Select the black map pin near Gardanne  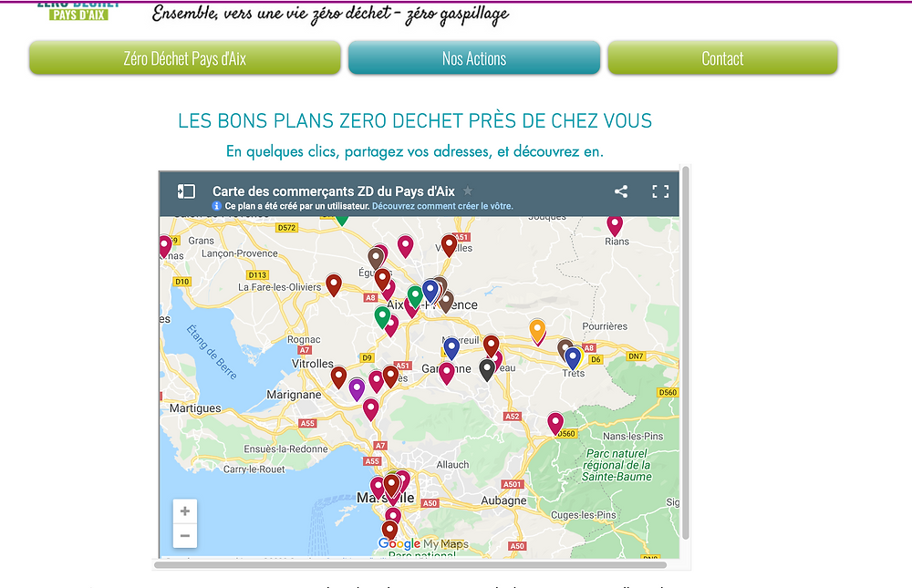pyautogui.click(x=487, y=370)
